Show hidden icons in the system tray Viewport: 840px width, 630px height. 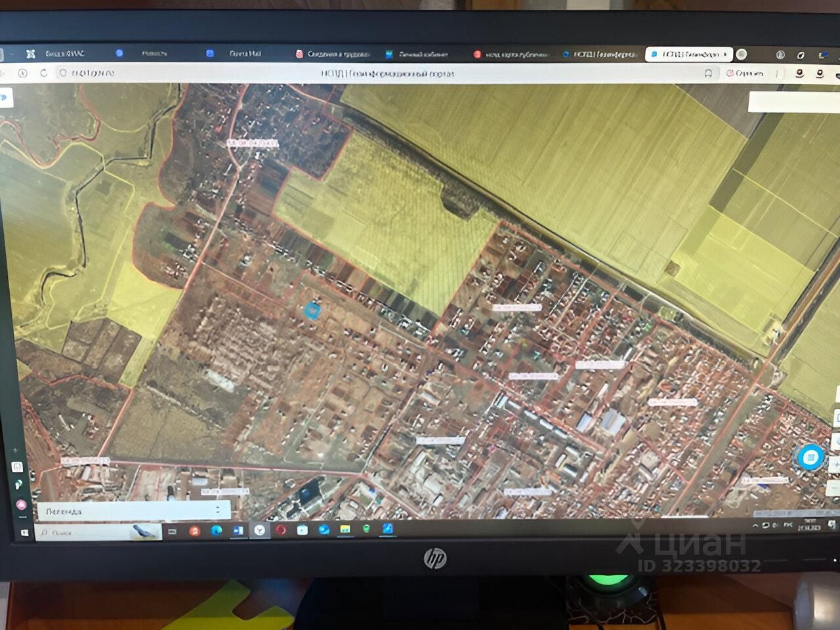(756, 526)
